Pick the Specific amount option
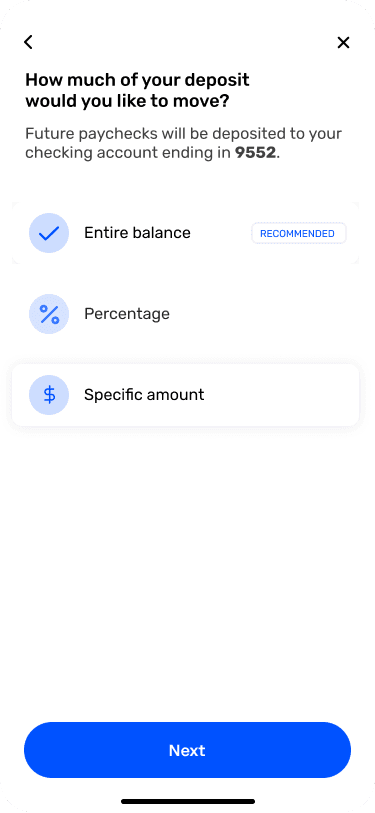 tap(186, 395)
